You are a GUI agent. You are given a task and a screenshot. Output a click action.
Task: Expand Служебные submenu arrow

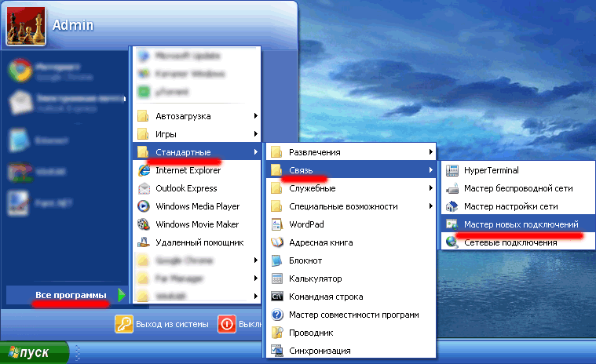(x=430, y=187)
